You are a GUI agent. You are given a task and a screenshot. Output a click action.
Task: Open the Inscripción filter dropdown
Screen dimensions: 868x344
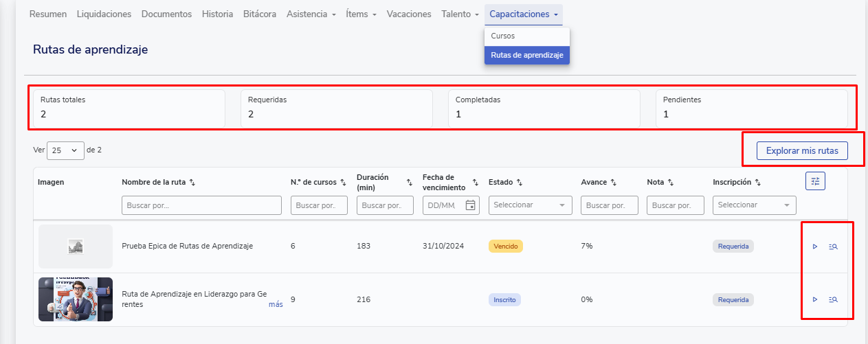pyautogui.click(x=754, y=205)
